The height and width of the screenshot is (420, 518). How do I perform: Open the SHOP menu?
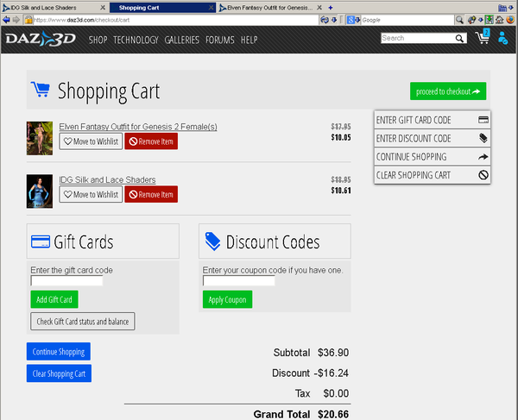coord(98,40)
